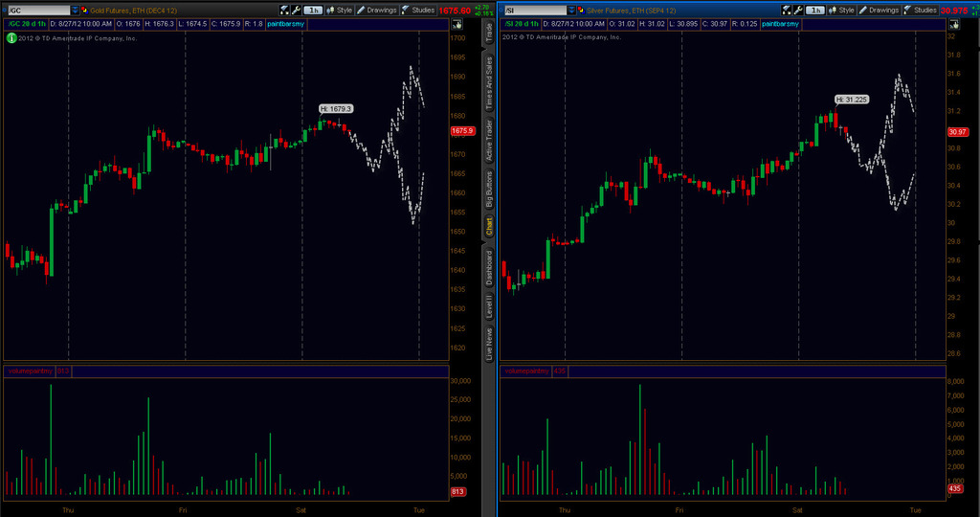Viewport: 980px width, 517px height.
Task: Click the color link icon on Silver chart
Action: (581, 10)
